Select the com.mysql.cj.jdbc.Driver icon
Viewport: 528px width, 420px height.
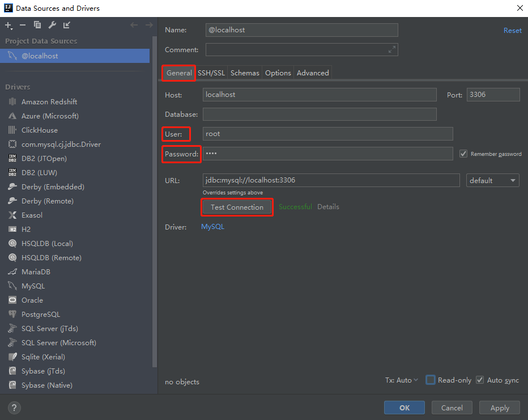[x=12, y=144]
